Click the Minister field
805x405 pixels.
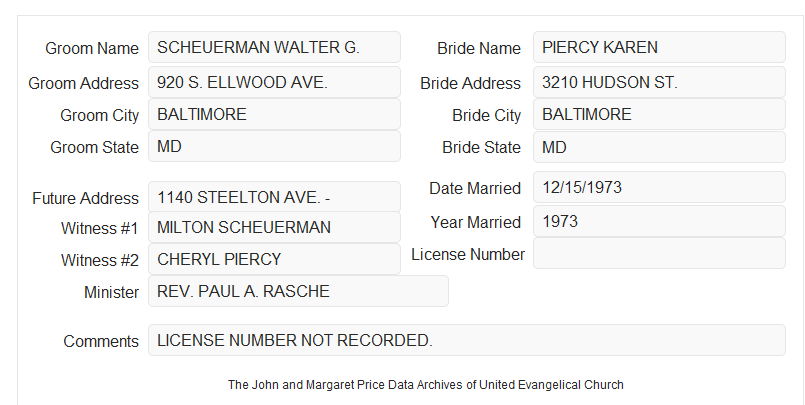click(298, 291)
